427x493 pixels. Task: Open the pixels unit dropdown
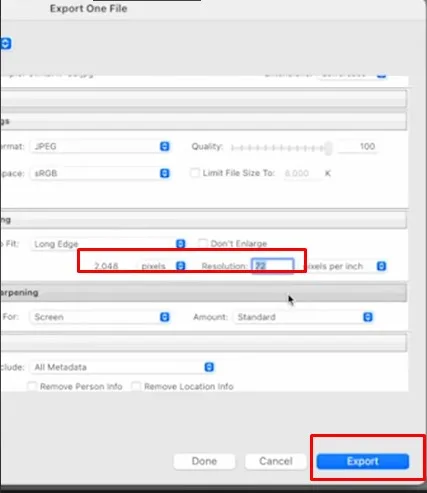(x=162, y=266)
